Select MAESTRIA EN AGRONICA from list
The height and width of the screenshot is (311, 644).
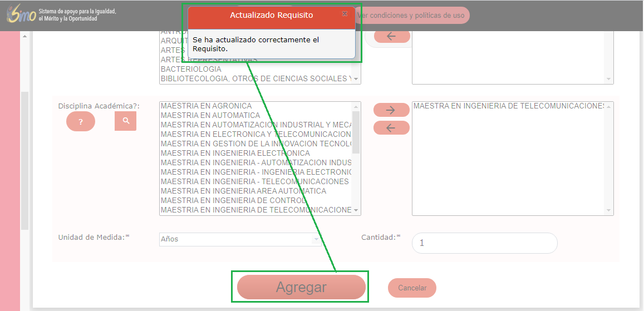(206, 106)
